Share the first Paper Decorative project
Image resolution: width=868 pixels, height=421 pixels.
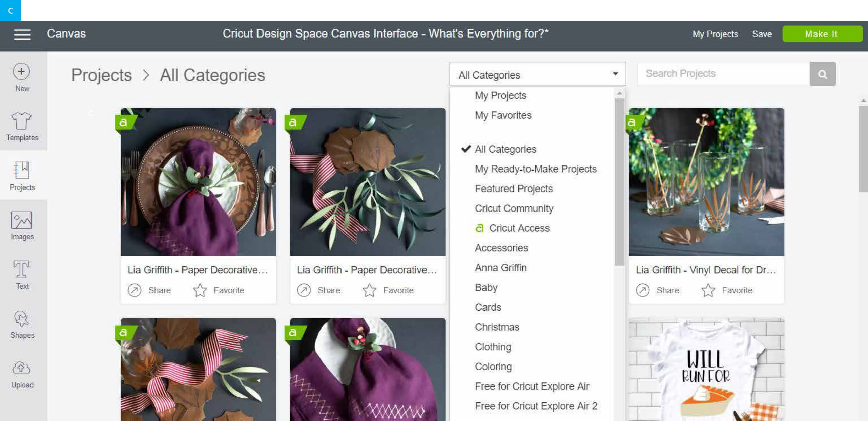(x=149, y=290)
